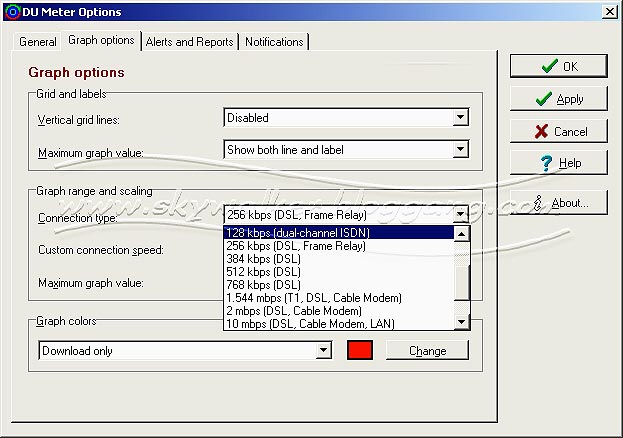Image resolution: width=623 pixels, height=438 pixels.
Task: Open the Alerts and Reports tab
Action: pyautogui.click(x=190, y=42)
